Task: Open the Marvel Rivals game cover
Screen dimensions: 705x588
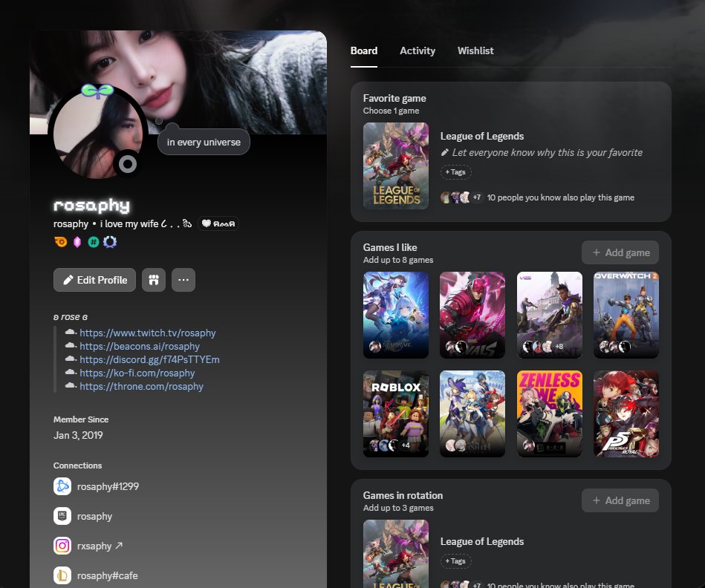Action: [472, 315]
